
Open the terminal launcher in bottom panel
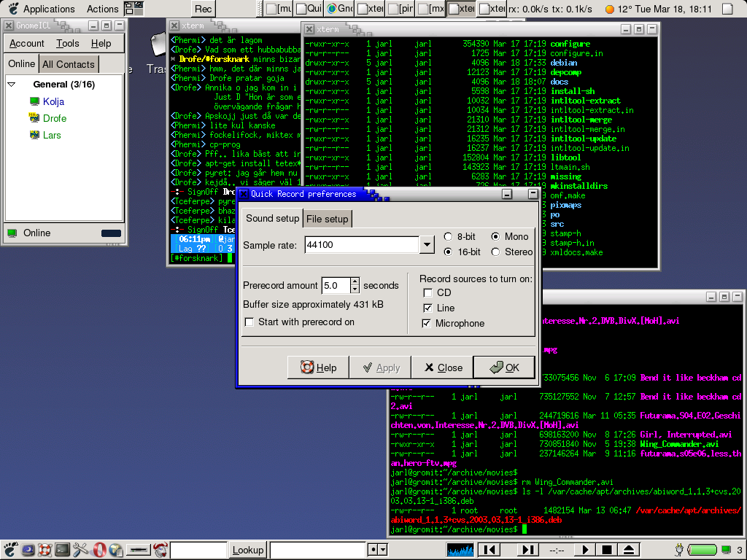63,549
